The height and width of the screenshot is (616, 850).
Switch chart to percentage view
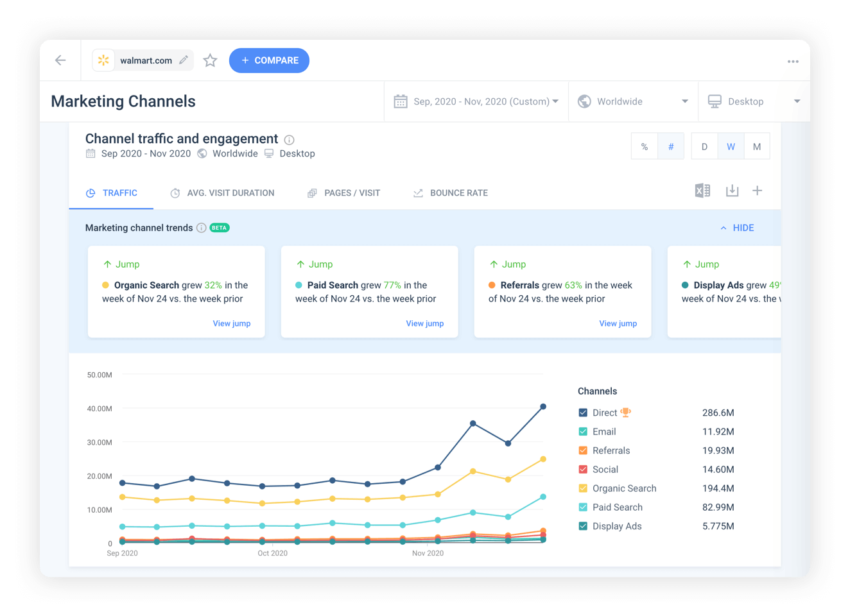[645, 146]
